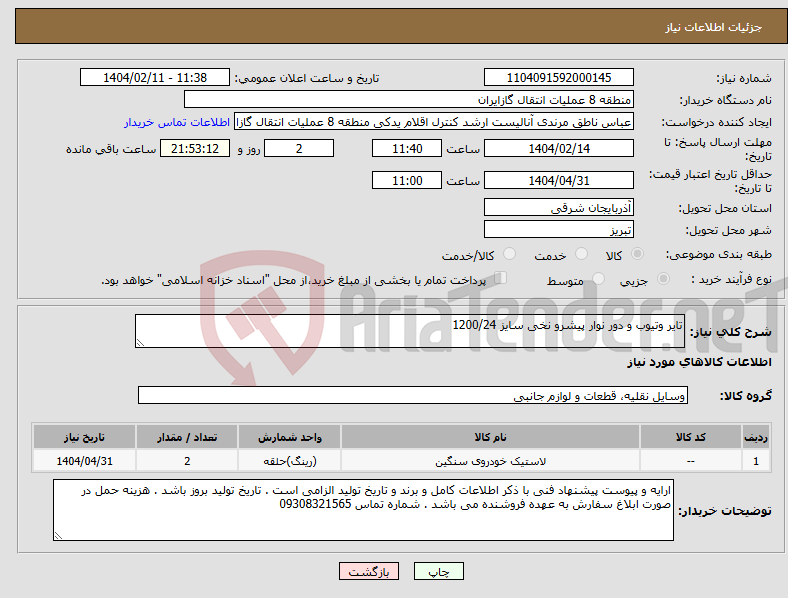Viewport: 788px width, 598px height.
Task: Click the response deadline date 1404/02/14 field
Action: [x=558, y=149]
